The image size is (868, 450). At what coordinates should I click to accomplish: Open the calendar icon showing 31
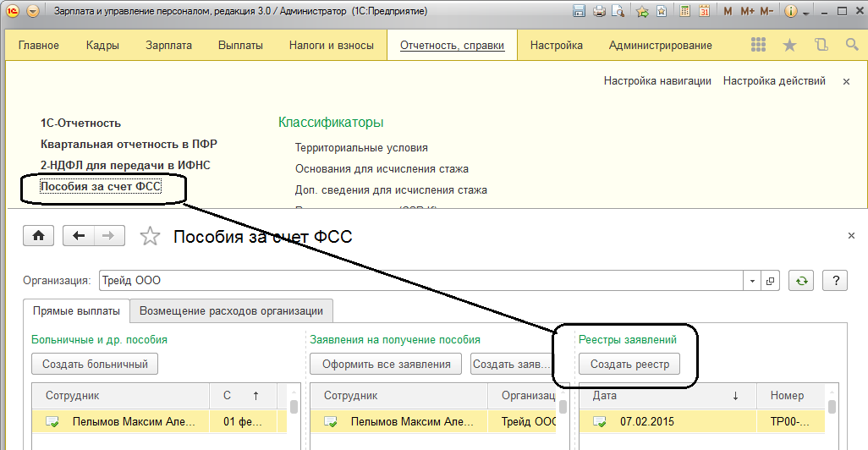(703, 12)
